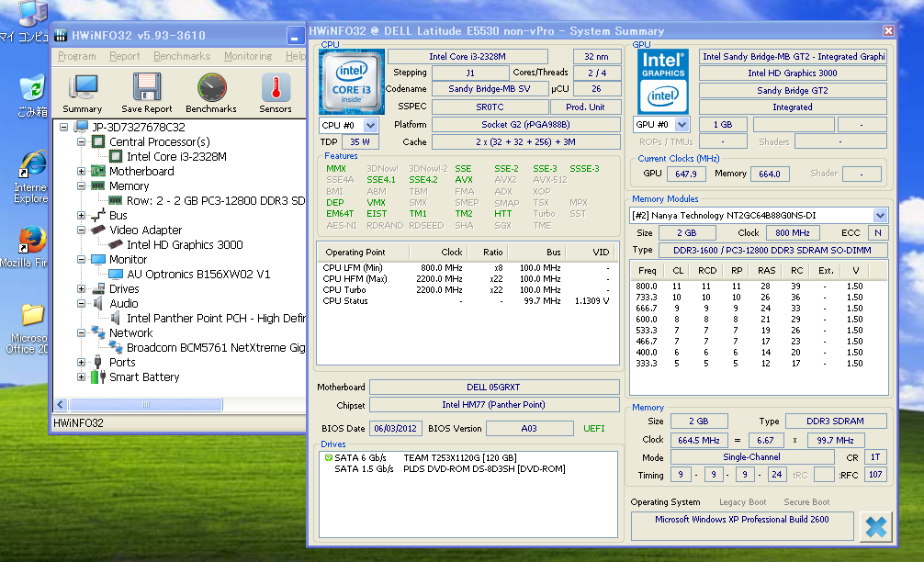Open the Program menu

click(76, 56)
